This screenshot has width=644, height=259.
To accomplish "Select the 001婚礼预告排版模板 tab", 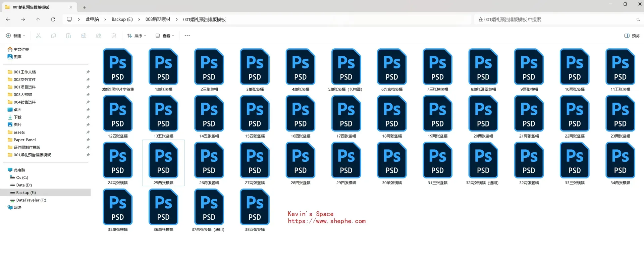I will pos(37,7).
